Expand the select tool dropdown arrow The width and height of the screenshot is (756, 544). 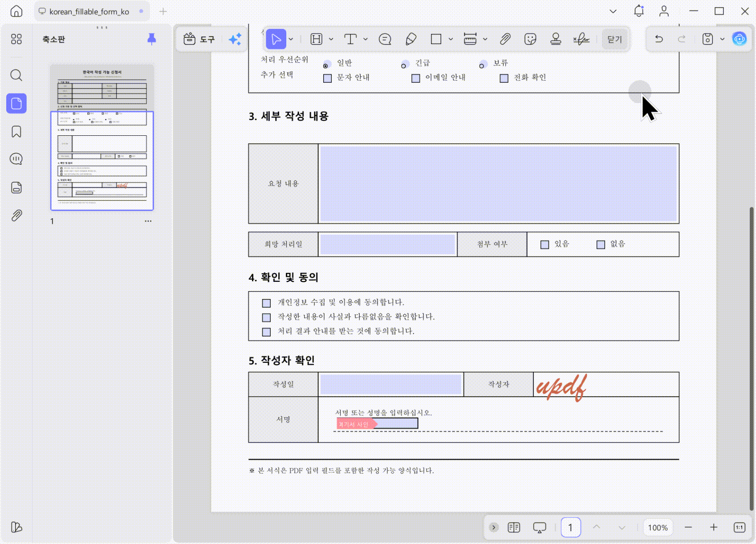click(291, 39)
